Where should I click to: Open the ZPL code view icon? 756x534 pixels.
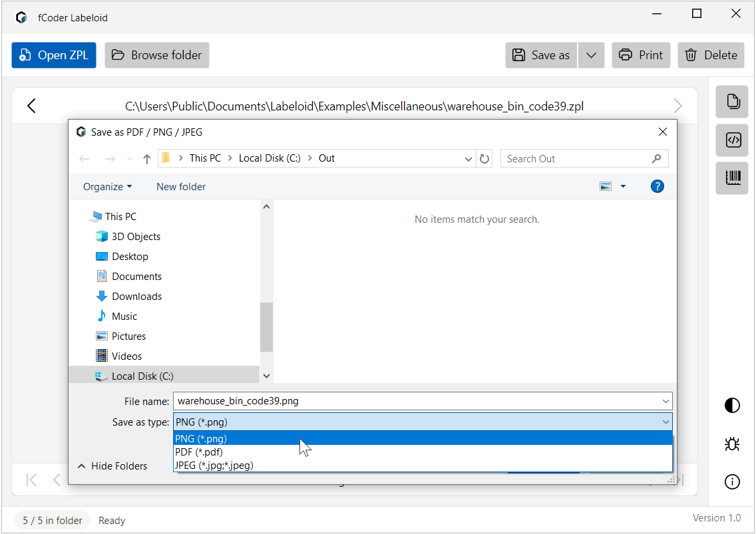732,140
